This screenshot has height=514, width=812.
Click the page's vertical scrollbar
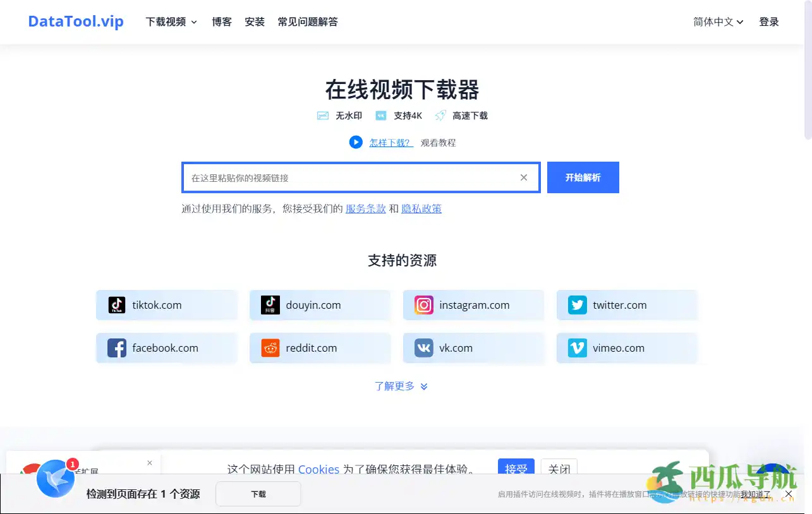click(x=808, y=69)
